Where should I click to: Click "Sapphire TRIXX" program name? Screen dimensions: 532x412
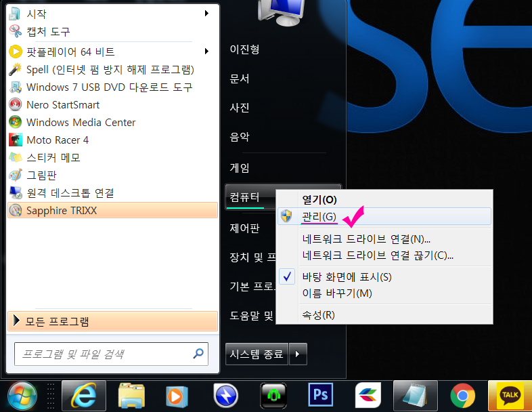click(x=62, y=211)
